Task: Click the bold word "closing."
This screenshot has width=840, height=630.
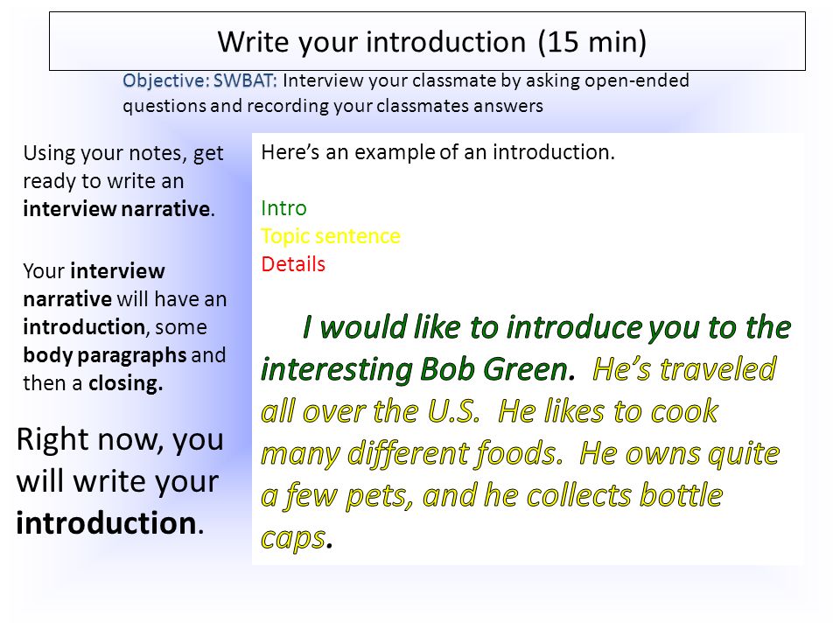Action: [125, 383]
